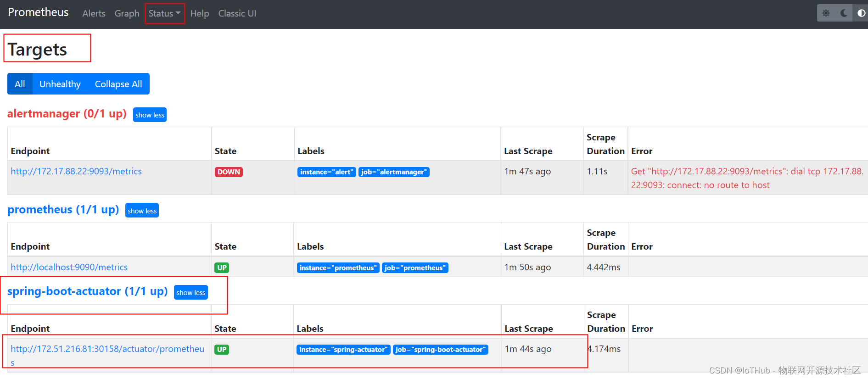Click the instance="prometheus" label badge
The image size is (868, 379).
(x=338, y=268)
